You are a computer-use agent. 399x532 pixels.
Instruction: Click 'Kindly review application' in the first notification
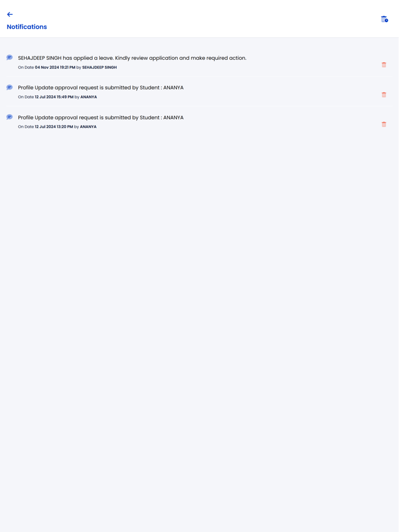[146, 58]
